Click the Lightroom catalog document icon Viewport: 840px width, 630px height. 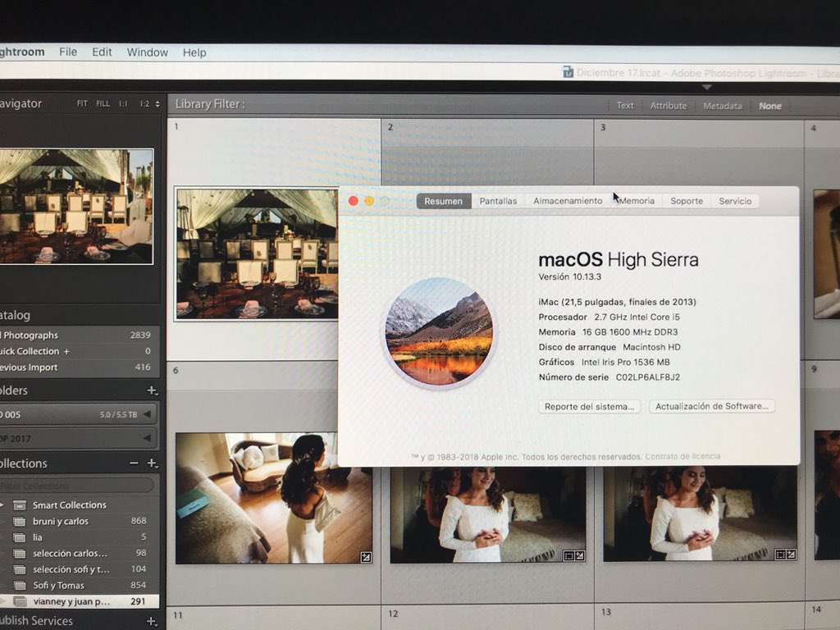568,72
